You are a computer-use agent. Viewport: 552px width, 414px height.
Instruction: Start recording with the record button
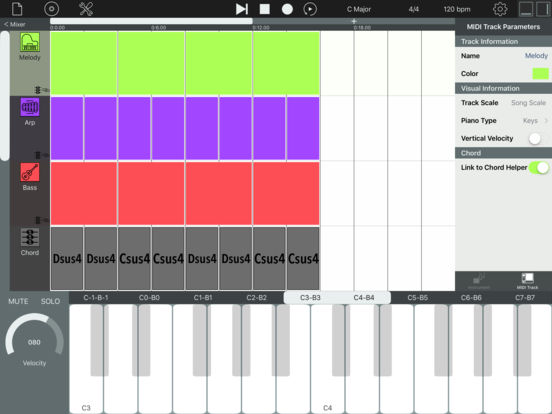pyautogui.click(x=287, y=9)
